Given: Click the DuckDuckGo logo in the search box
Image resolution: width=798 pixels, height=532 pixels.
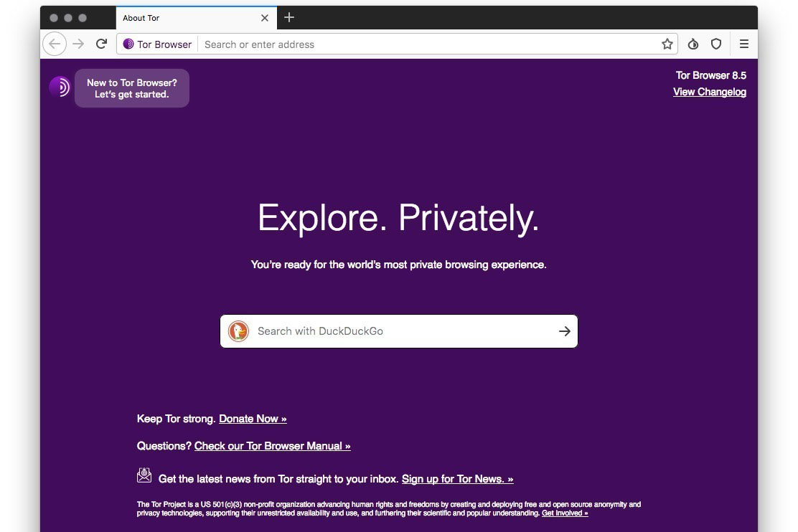Looking at the screenshot, I should 238,331.
